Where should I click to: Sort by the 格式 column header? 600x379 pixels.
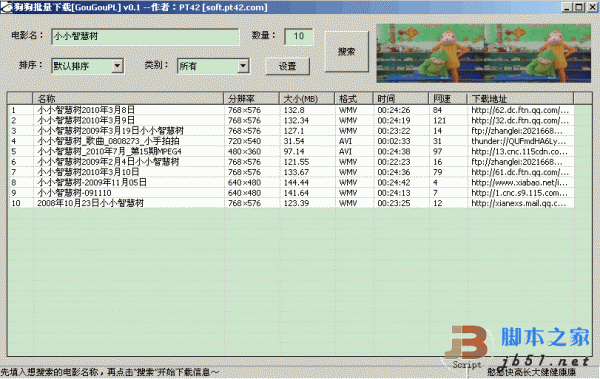pyautogui.click(x=354, y=99)
